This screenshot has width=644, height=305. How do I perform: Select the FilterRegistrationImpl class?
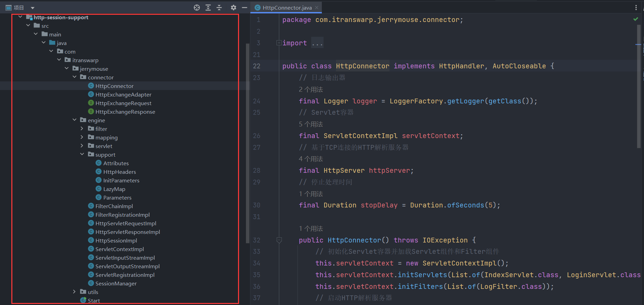point(123,215)
